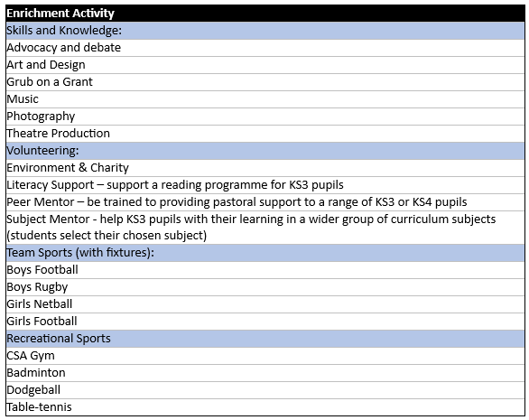Click the Skills and Knowledge section row
This screenshot has height=420, width=529.
tap(265, 31)
